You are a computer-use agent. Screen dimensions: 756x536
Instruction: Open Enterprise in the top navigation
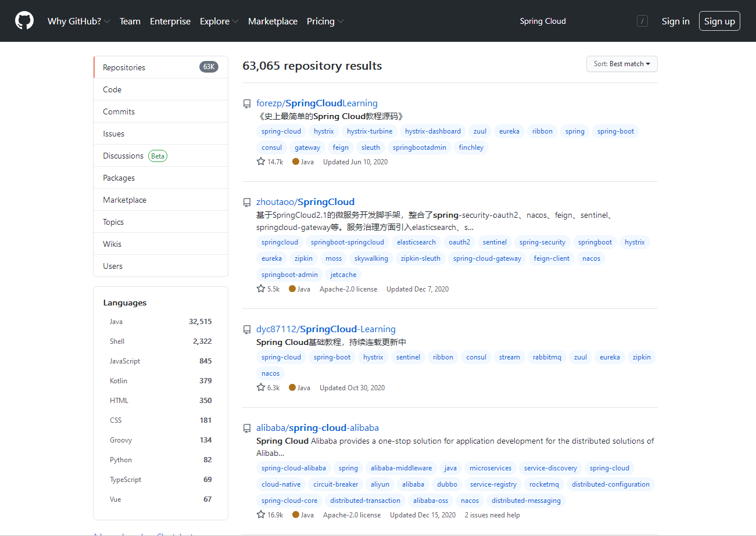click(170, 21)
